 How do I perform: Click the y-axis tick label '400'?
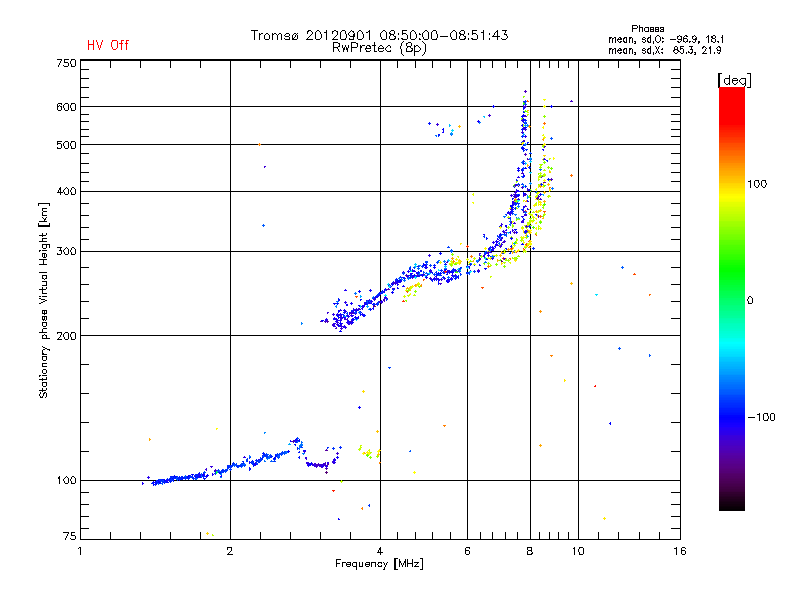[67, 191]
